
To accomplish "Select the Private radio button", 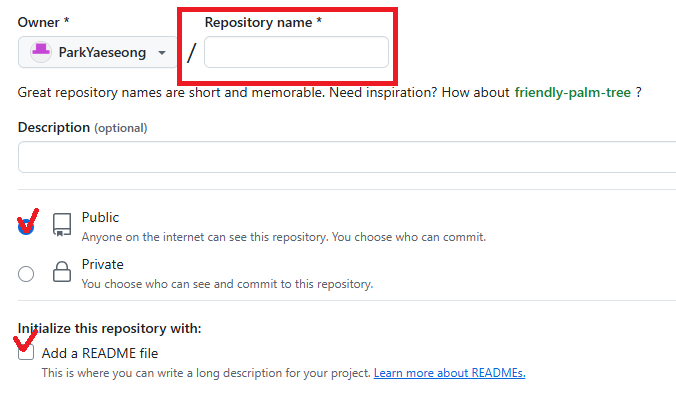I will click(x=26, y=274).
